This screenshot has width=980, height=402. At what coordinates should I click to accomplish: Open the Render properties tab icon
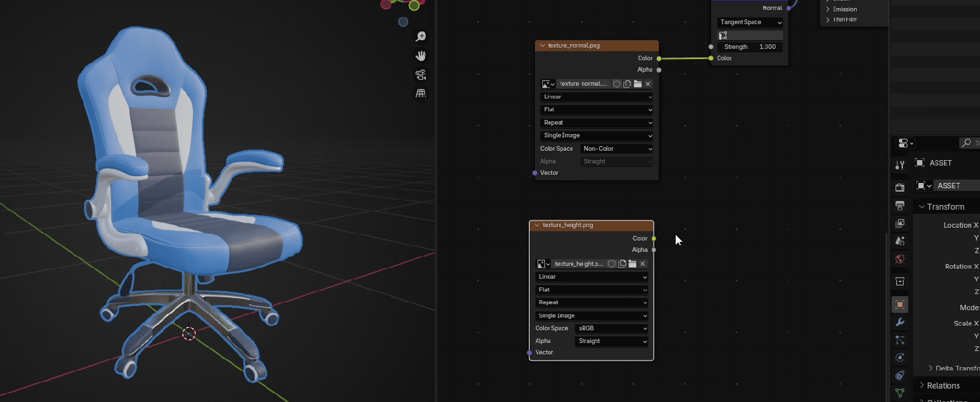click(x=900, y=187)
